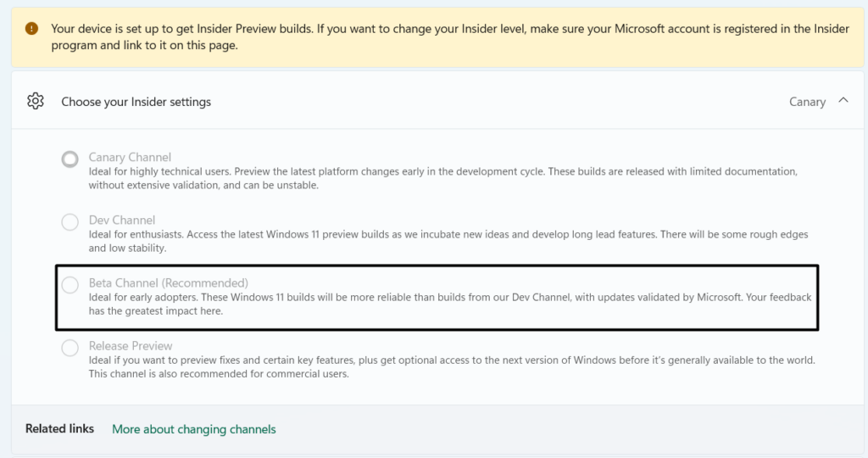Click the Related links heading
The height and width of the screenshot is (458, 868).
pyautogui.click(x=59, y=428)
